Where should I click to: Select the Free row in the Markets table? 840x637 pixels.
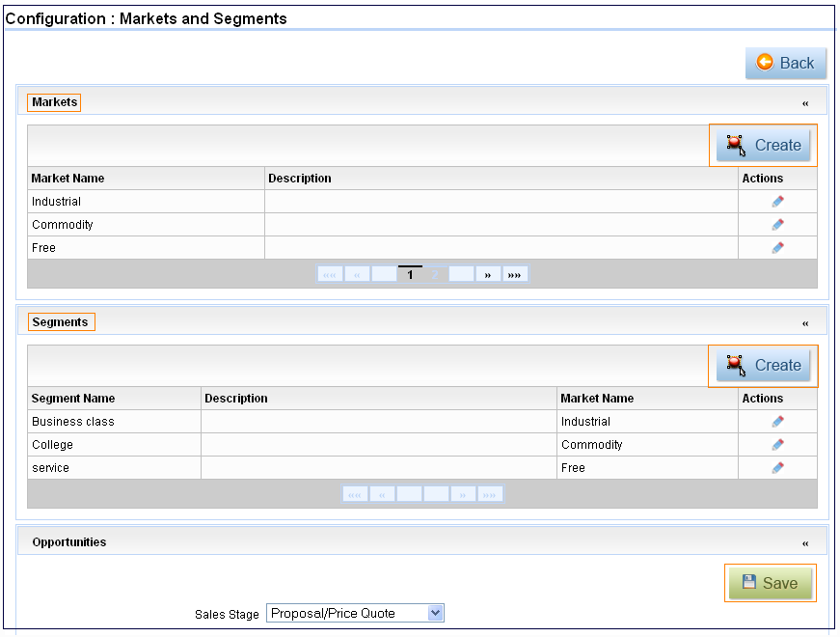tap(422, 248)
